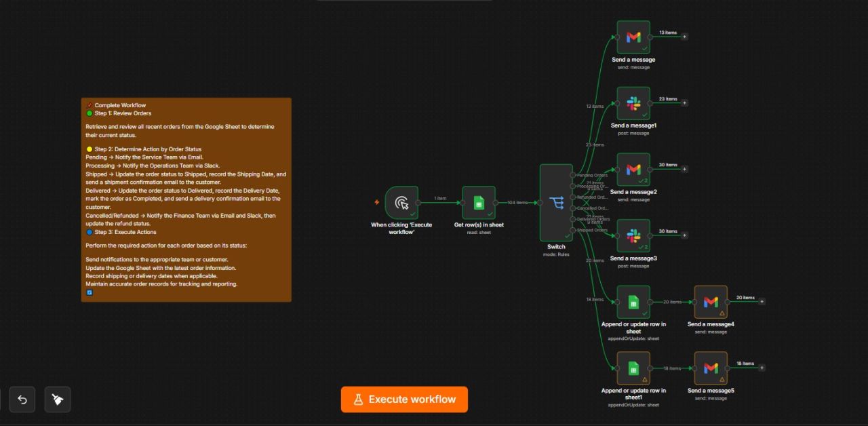This screenshot has width=868, height=426.
Task: Click the Switch 'Delivered Orders' output
Action: (x=573, y=219)
